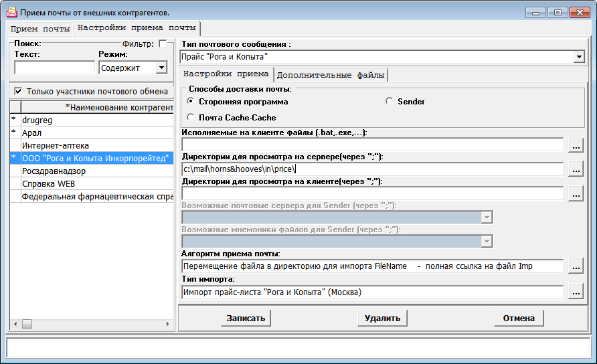Select Почта Cache-Cache radio option
The width and height of the screenshot is (597, 364).
click(191, 117)
